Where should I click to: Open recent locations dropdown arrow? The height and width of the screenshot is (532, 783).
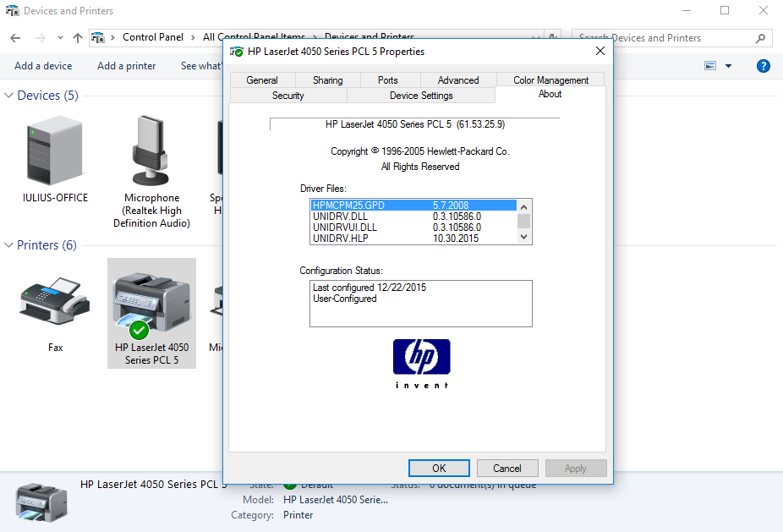pyautogui.click(x=60, y=38)
